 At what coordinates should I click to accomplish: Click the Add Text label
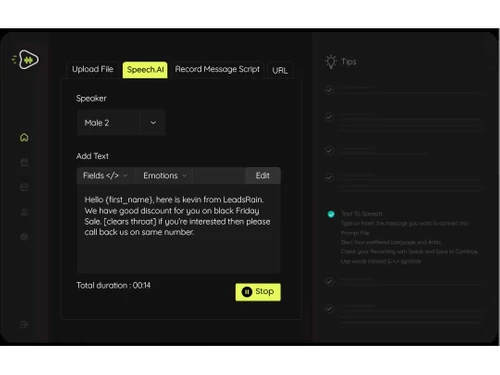pyautogui.click(x=92, y=156)
